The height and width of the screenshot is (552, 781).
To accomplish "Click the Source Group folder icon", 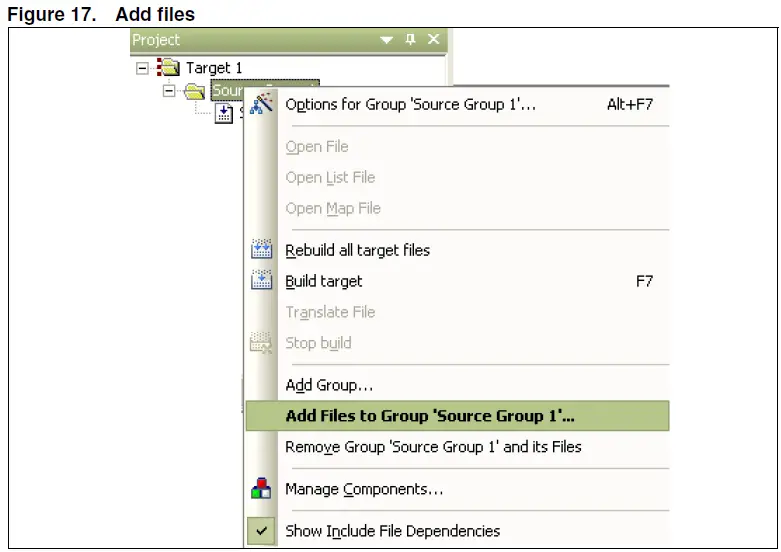I will tap(196, 91).
